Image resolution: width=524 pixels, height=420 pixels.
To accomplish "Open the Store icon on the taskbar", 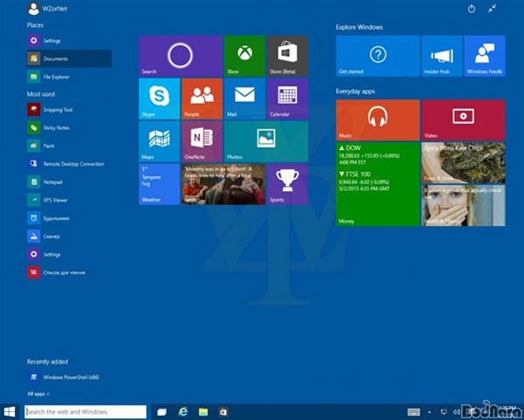I will 224,412.
